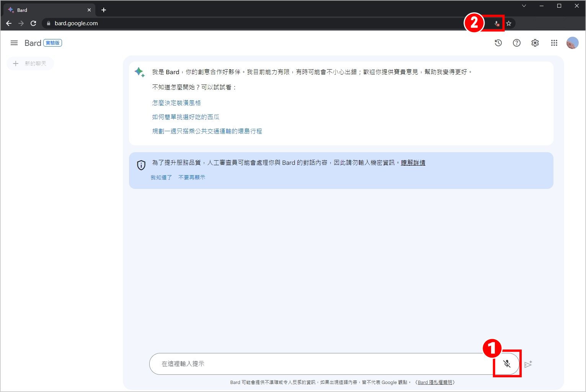The height and width of the screenshot is (392, 586).
Task: Open the Google apps grid
Action: pyautogui.click(x=554, y=43)
